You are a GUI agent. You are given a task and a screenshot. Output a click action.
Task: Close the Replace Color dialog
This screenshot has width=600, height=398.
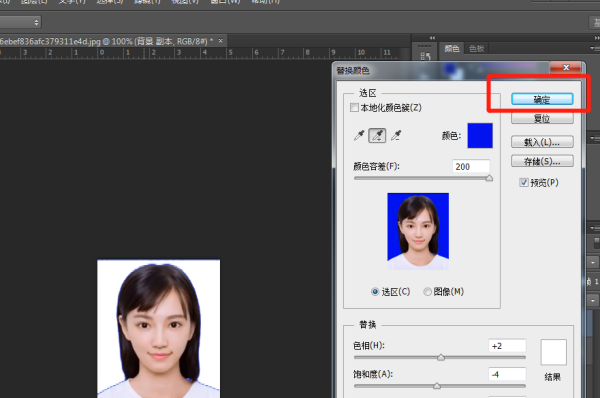566,68
